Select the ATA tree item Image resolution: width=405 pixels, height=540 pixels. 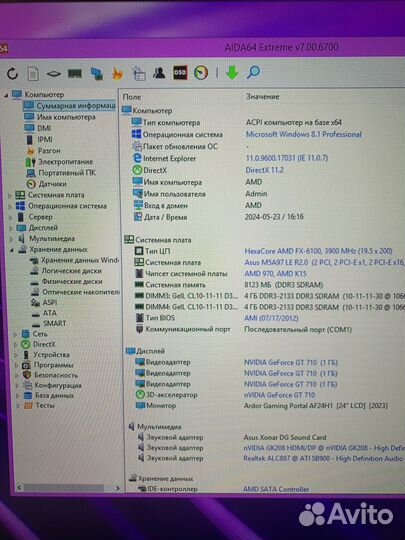(x=49, y=313)
